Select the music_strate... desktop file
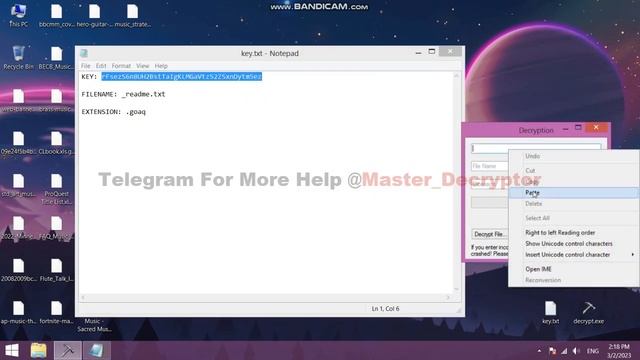The width and height of the screenshot is (640, 360). click(133, 16)
